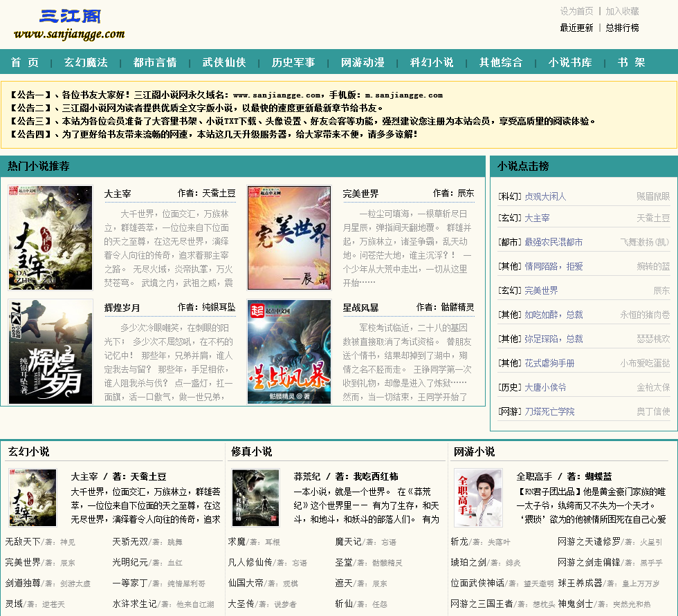
Task: Open 斩仙 in the 修真小说 list
Action: (x=344, y=604)
